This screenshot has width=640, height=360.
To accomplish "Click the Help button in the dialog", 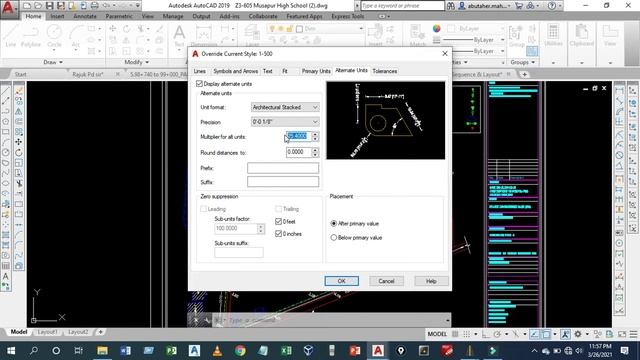I will coord(431,281).
